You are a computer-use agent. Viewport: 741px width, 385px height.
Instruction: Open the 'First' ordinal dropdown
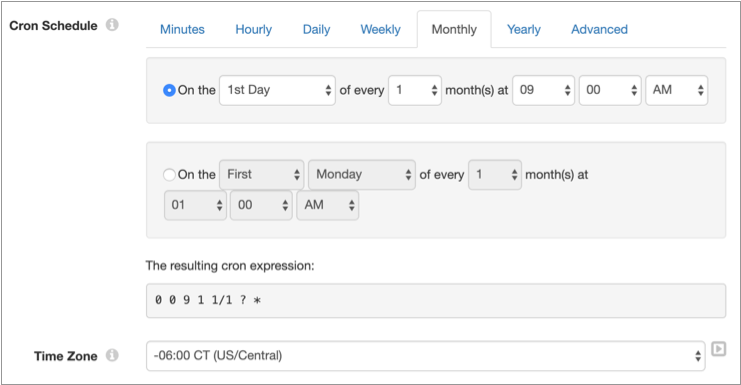click(262, 175)
